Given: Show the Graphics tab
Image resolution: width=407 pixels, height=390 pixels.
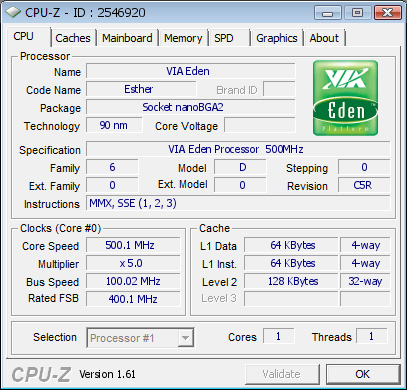Looking at the screenshot, I should click(277, 38).
